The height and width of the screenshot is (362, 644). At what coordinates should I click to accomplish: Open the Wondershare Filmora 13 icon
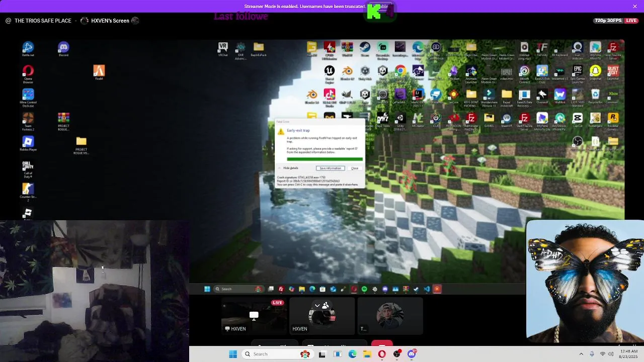489,97
